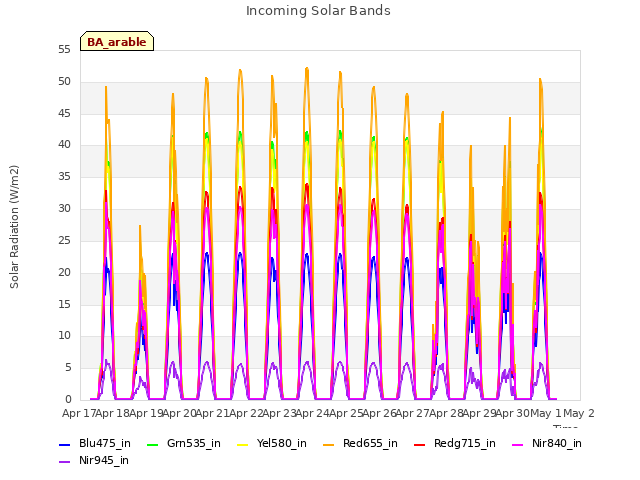Click the 45 y-axis tick value
The height and width of the screenshot is (480, 640).
[64, 113]
